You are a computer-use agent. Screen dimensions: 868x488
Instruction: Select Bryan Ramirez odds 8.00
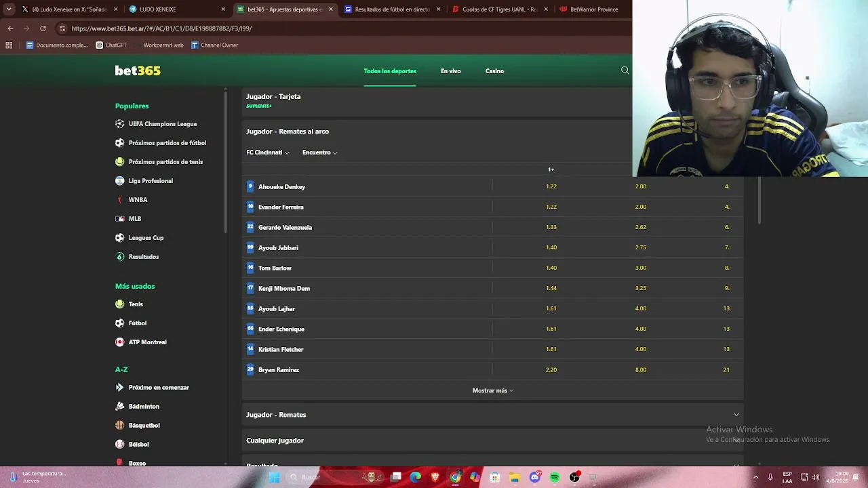641,369
